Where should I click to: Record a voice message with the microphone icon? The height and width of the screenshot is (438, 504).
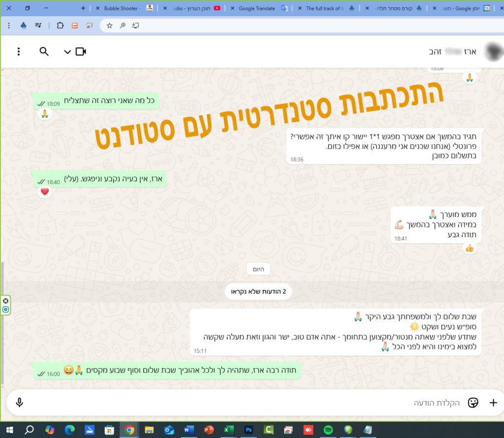[x=19, y=402]
